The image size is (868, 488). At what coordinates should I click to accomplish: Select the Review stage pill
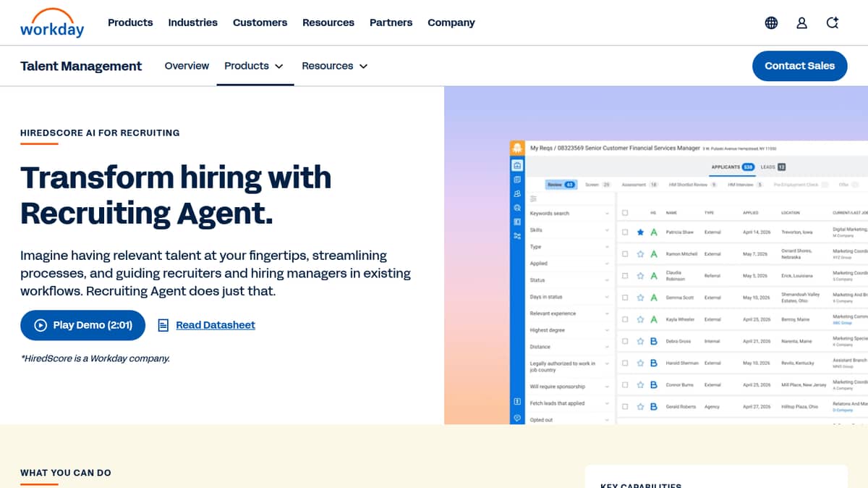[x=561, y=185]
